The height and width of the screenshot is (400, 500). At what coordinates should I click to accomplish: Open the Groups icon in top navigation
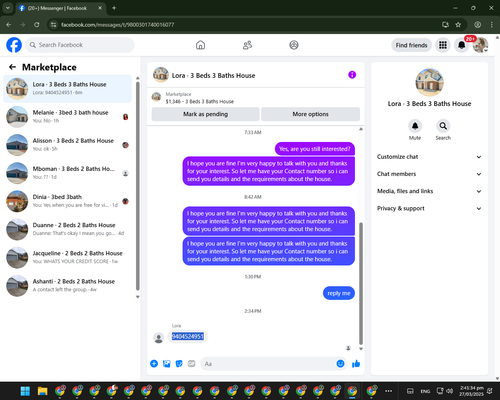pyautogui.click(x=294, y=45)
